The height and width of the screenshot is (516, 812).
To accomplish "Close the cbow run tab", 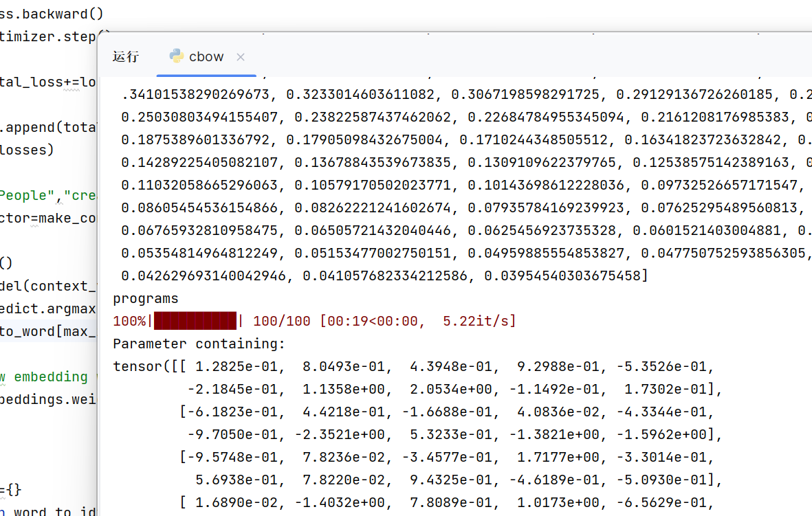I will click(x=241, y=57).
